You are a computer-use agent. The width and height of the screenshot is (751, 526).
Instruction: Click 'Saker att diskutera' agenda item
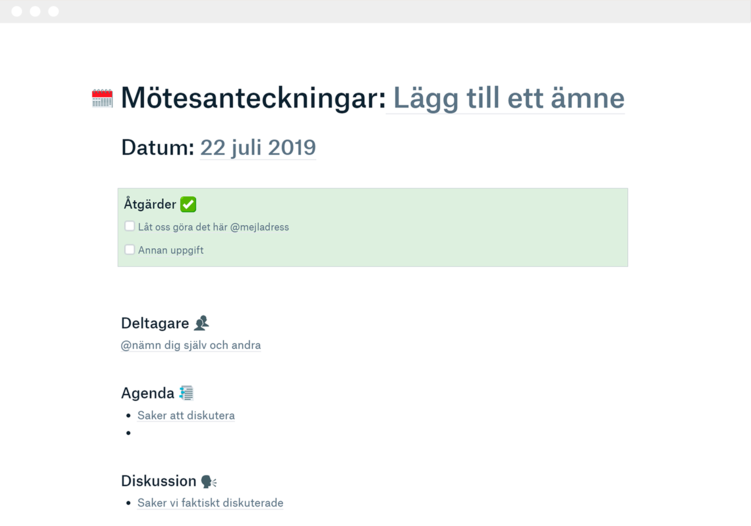(186, 415)
